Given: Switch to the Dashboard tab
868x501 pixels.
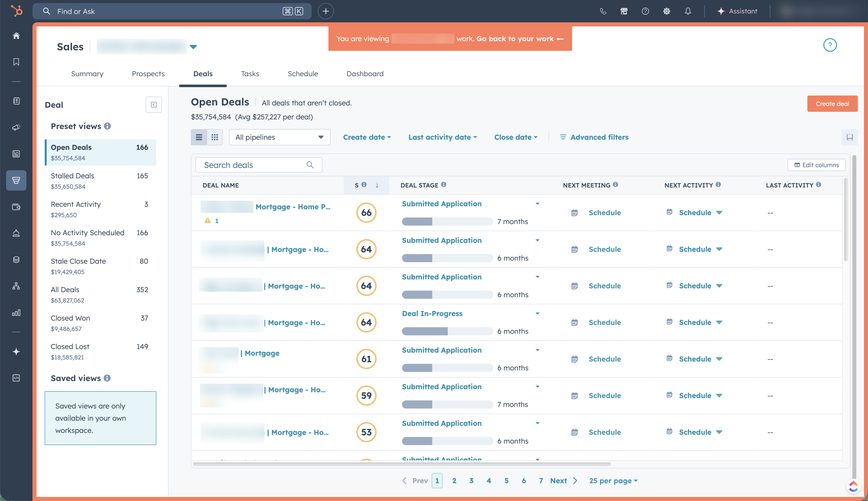Looking at the screenshot, I should click(365, 74).
